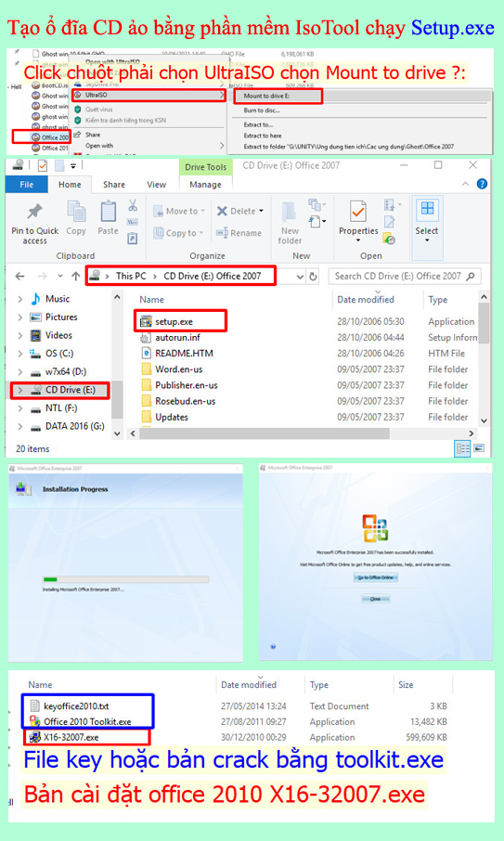Click the Search CD Drive (E:) field

coord(405,277)
